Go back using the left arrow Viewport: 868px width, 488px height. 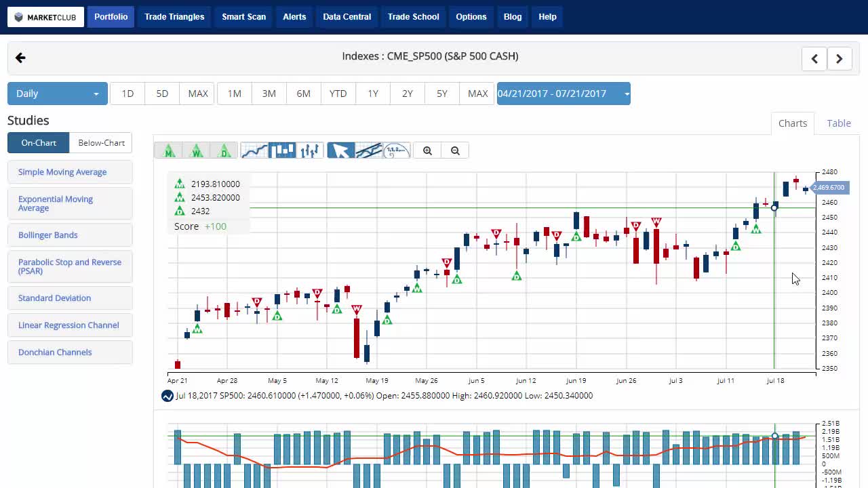20,58
